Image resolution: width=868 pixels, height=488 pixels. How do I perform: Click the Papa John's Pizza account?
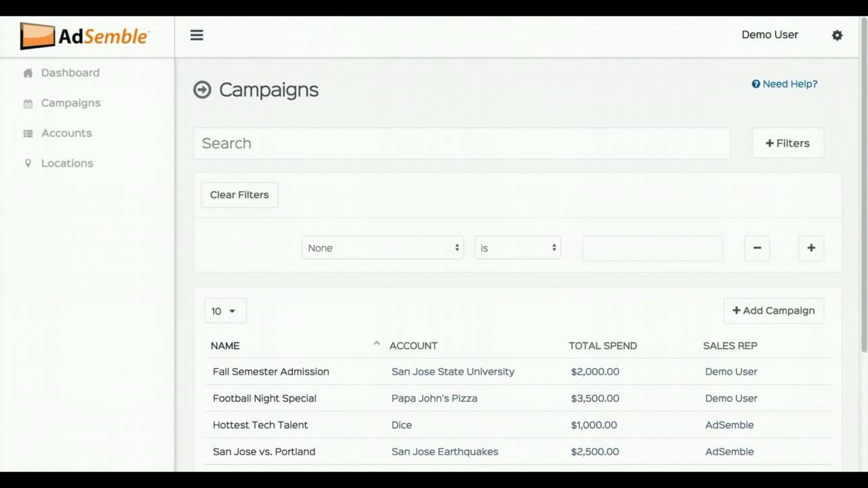click(x=435, y=399)
